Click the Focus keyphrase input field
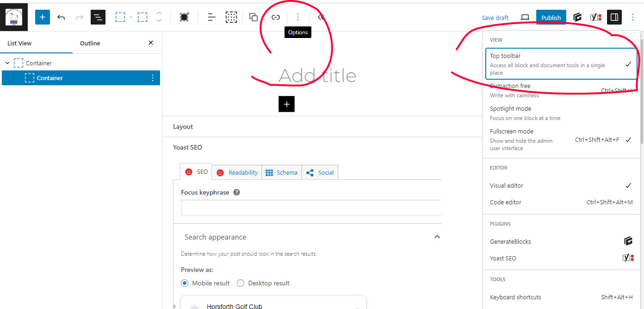 (x=311, y=208)
